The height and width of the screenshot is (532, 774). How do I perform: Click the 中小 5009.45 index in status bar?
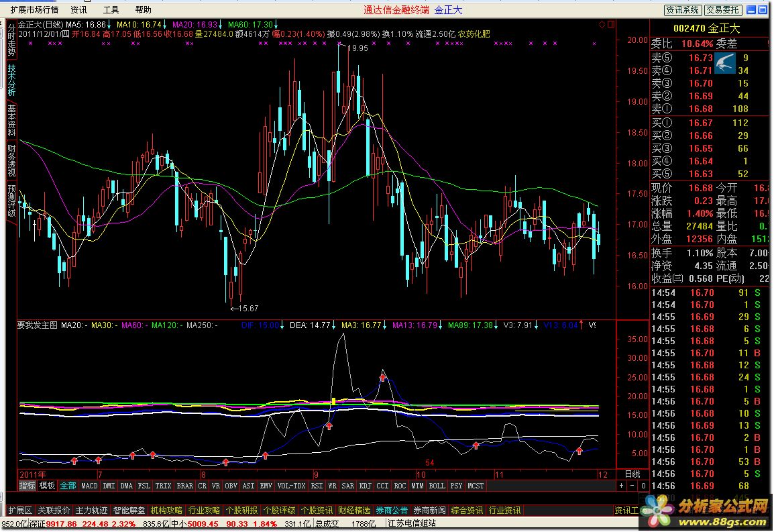pos(195,523)
